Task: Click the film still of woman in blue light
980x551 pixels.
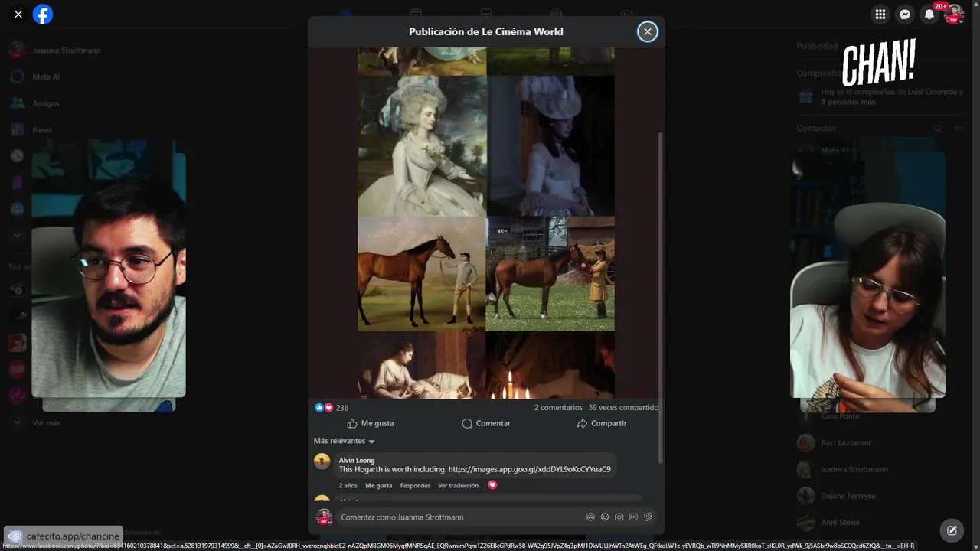Action: tap(550, 145)
